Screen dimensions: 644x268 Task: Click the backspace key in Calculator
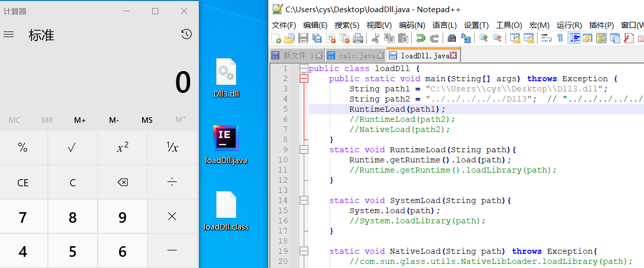point(122,182)
